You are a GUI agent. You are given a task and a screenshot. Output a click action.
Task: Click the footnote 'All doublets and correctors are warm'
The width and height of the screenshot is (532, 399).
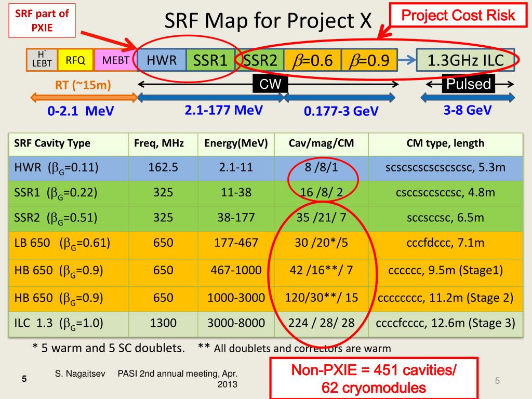point(302,349)
